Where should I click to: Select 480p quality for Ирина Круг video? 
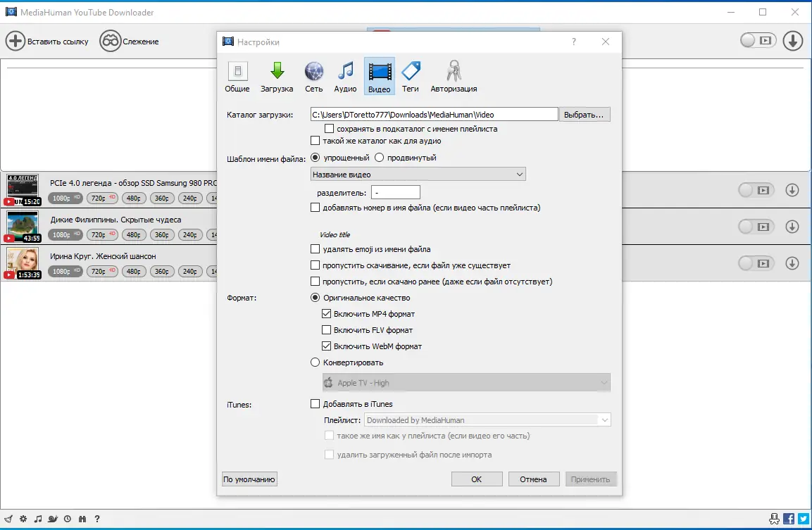[x=134, y=271]
